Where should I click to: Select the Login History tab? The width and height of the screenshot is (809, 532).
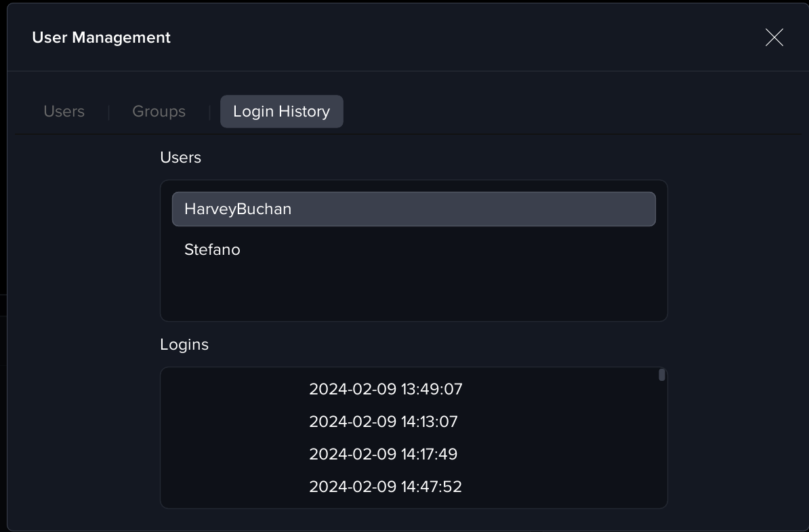281,111
